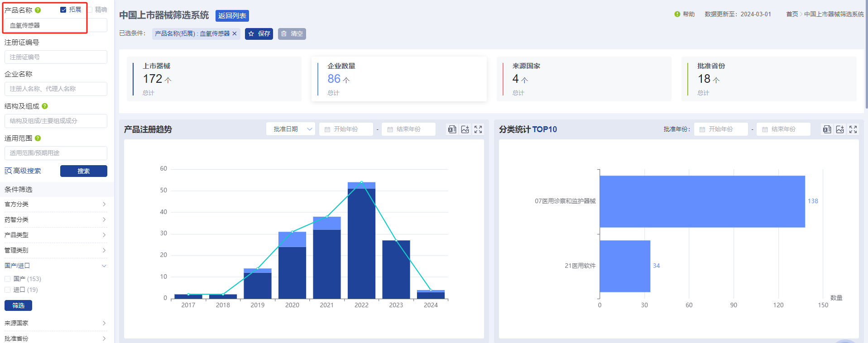868x343 pixels.
Task: Select the 上市器械 172 summary card
Action: click(x=214, y=79)
